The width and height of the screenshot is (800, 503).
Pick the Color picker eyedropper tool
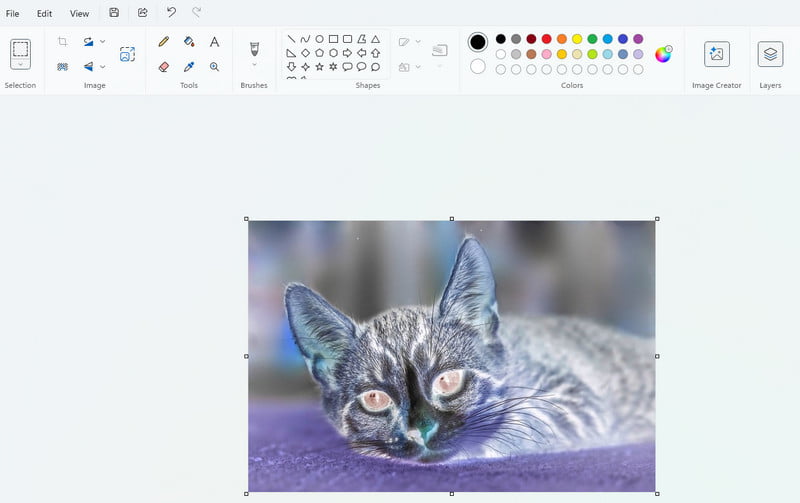coord(189,67)
